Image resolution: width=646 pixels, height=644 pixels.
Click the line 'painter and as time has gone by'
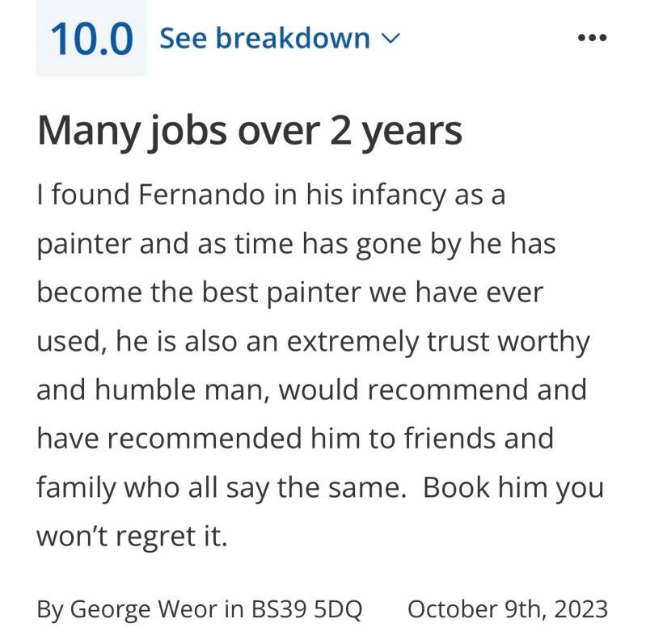[x=250, y=244]
